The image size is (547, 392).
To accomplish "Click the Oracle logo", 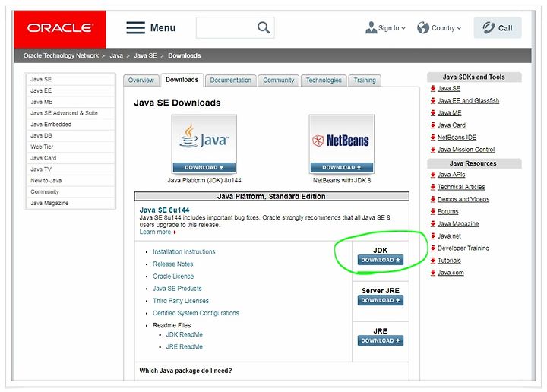I will point(60,28).
